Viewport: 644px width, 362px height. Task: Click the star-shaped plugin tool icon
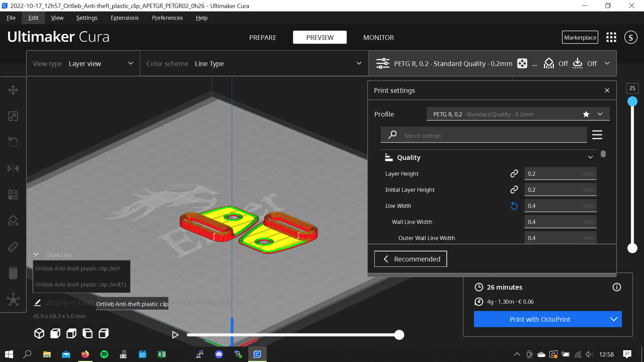tap(13, 299)
